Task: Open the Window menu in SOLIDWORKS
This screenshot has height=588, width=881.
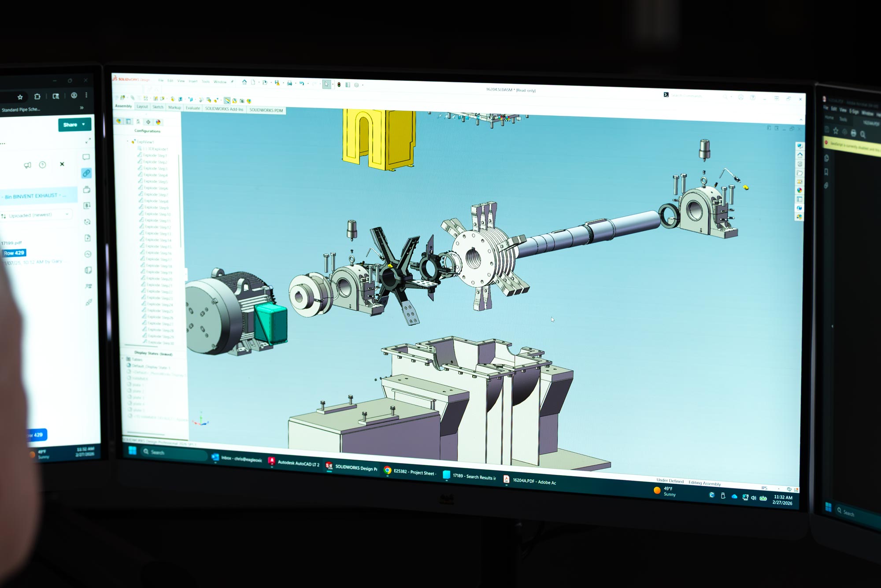Action: click(219, 82)
